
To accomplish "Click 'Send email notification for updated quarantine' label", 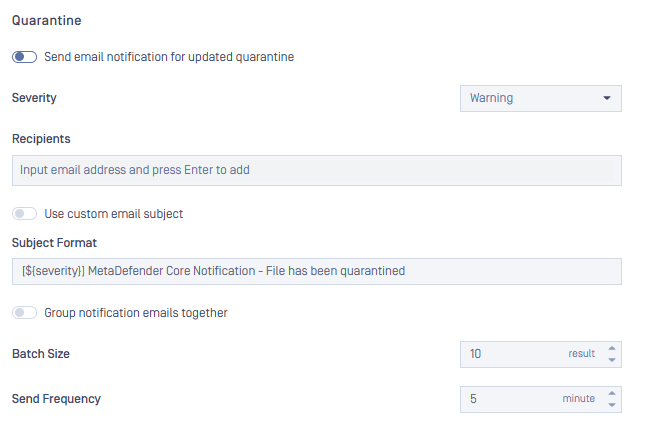I will pos(169,57).
